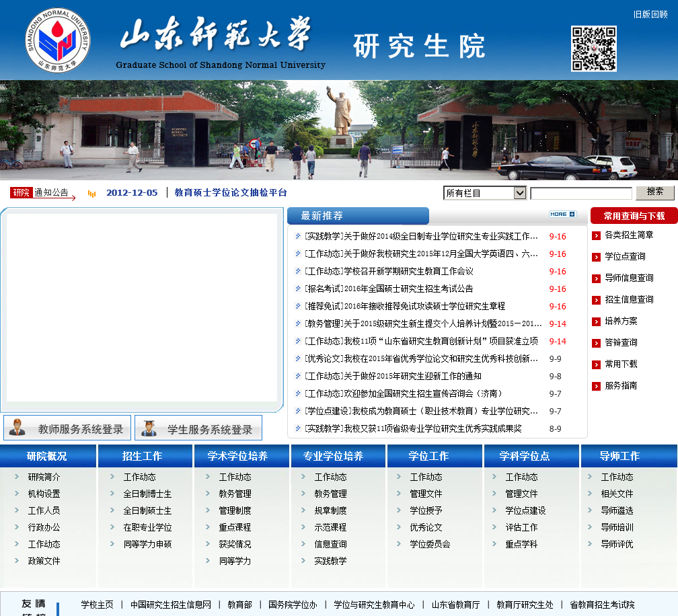Click the red arrow icon beside 培养方案

tap(596, 321)
